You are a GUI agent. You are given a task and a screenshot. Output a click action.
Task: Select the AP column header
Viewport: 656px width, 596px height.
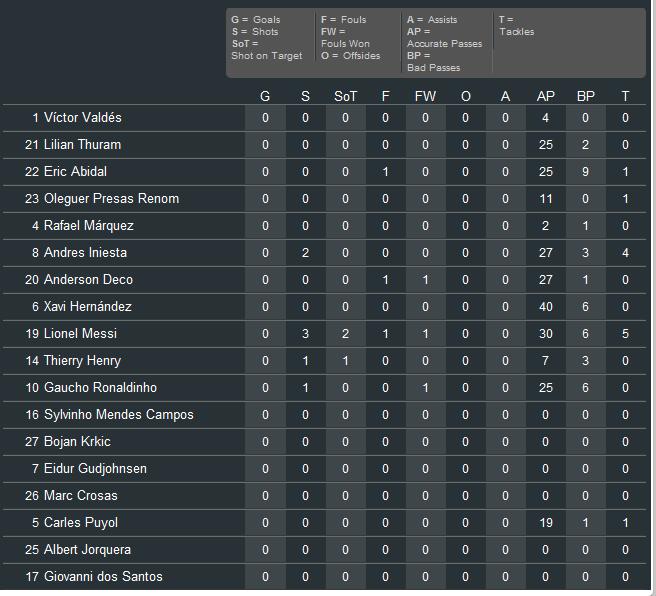point(545,96)
